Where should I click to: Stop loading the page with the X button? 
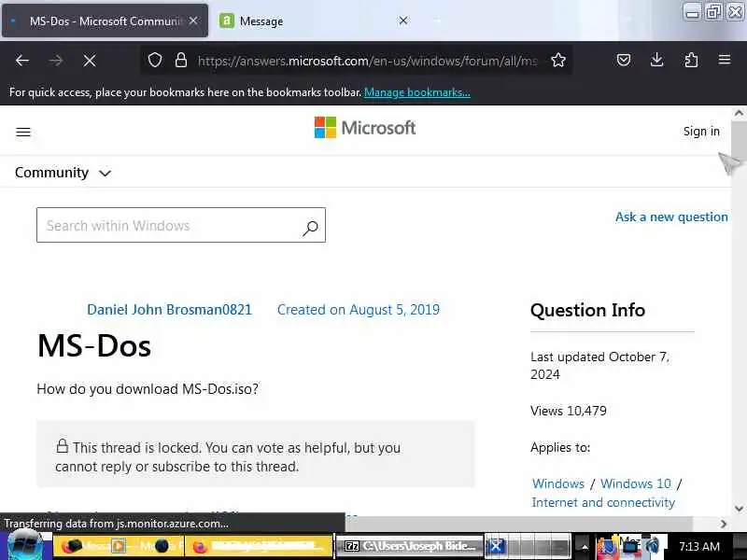point(89,61)
